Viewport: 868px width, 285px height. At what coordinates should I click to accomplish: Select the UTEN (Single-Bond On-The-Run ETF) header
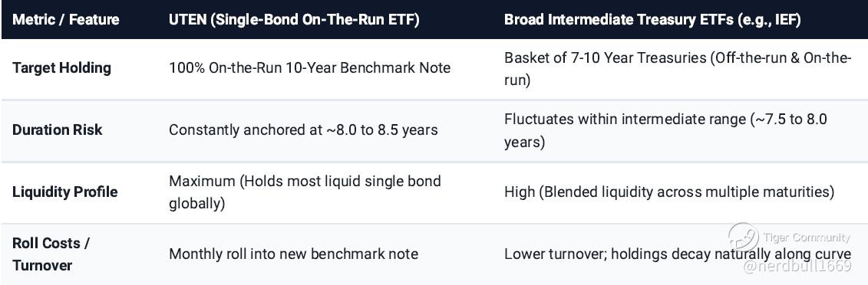click(x=294, y=20)
